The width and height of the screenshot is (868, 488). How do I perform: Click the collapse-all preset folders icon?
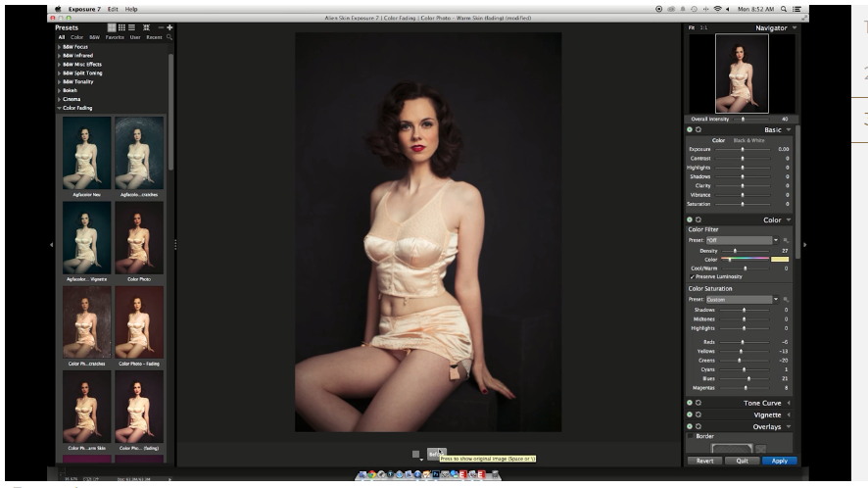(146, 27)
